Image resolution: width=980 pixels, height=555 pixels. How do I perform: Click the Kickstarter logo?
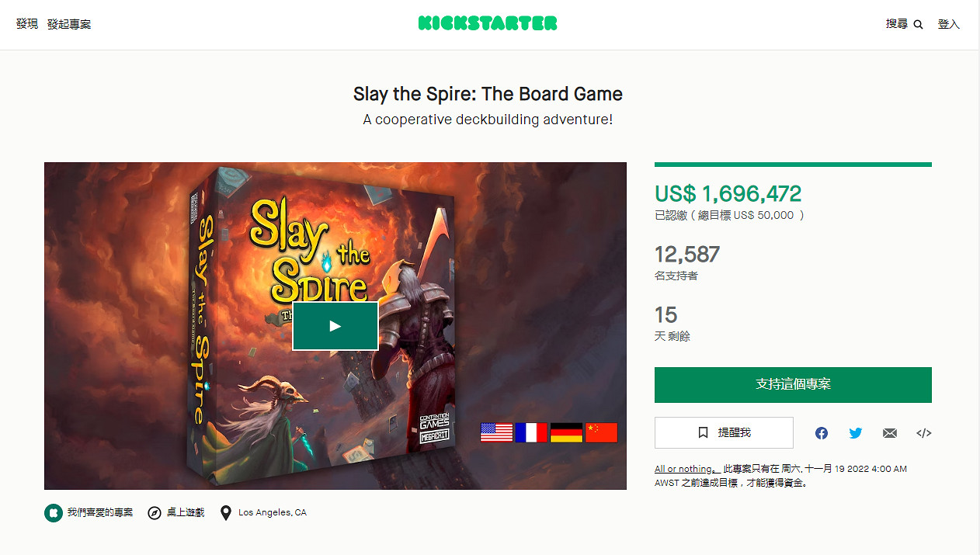click(488, 24)
